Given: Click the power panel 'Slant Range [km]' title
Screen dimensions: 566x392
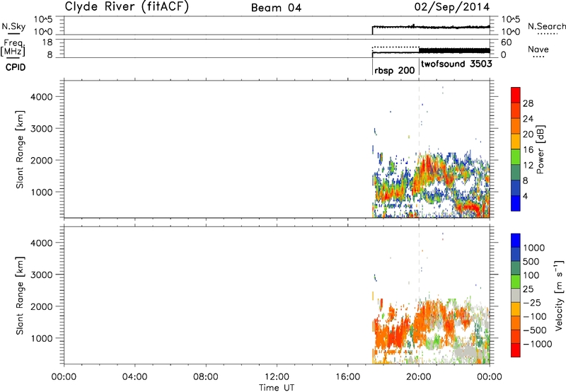Looking at the screenshot, I should click(x=20, y=149).
